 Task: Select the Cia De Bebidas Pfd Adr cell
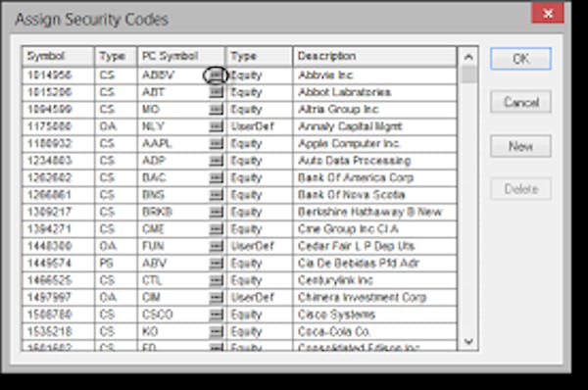tap(375, 264)
